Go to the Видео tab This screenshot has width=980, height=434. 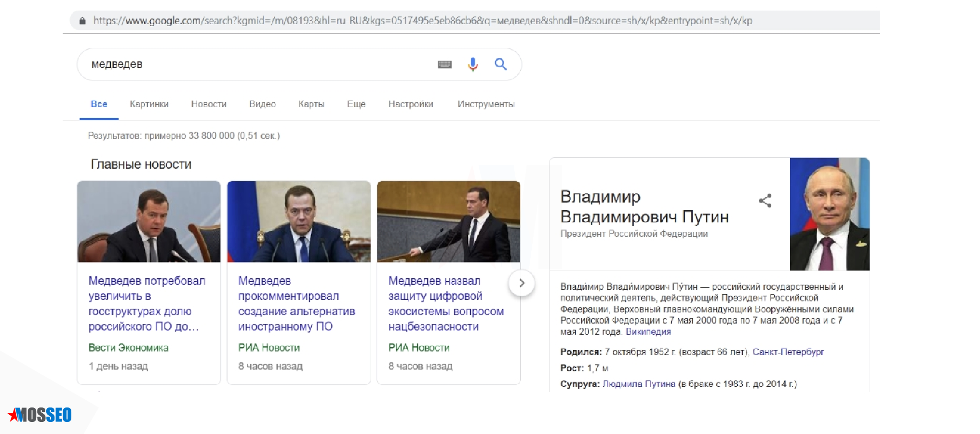[262, 104]
